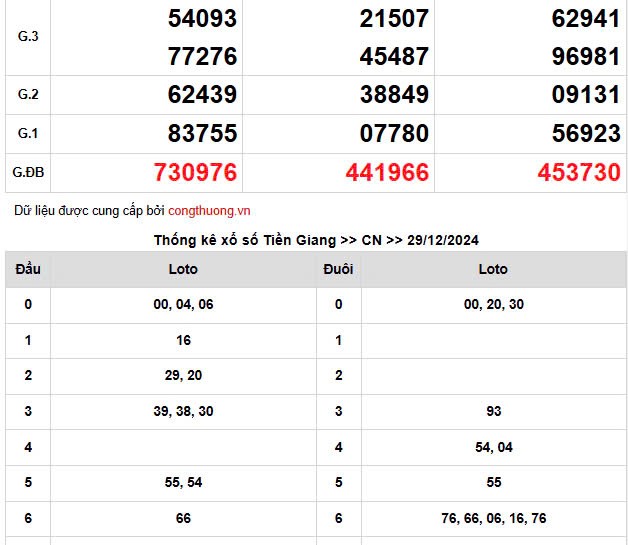The width and height of the screenshot is (628, 545).
Task: Open the congthuong.vn source link
Action: (209, 211)
